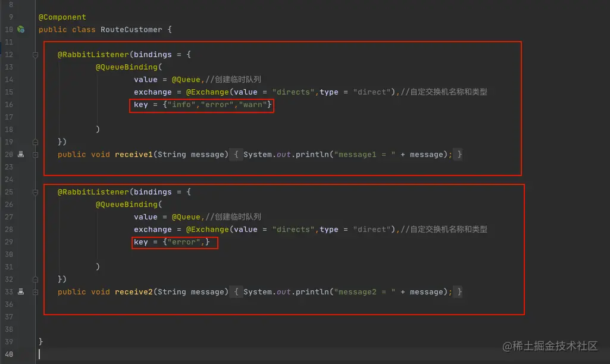Expand the folded receive2 method on line 33

click(35, 292)
